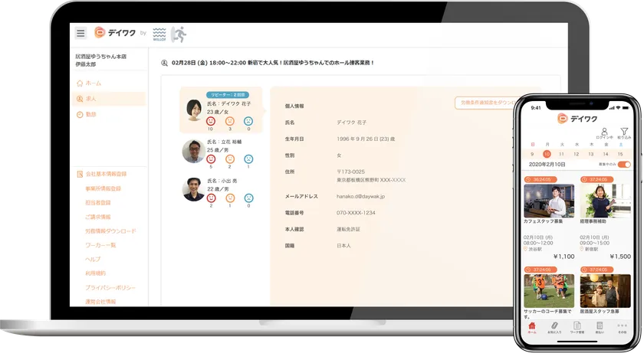Click 立花 裕輔's profile photo
This screenshot has width=644, height=363.
(194, 151)
